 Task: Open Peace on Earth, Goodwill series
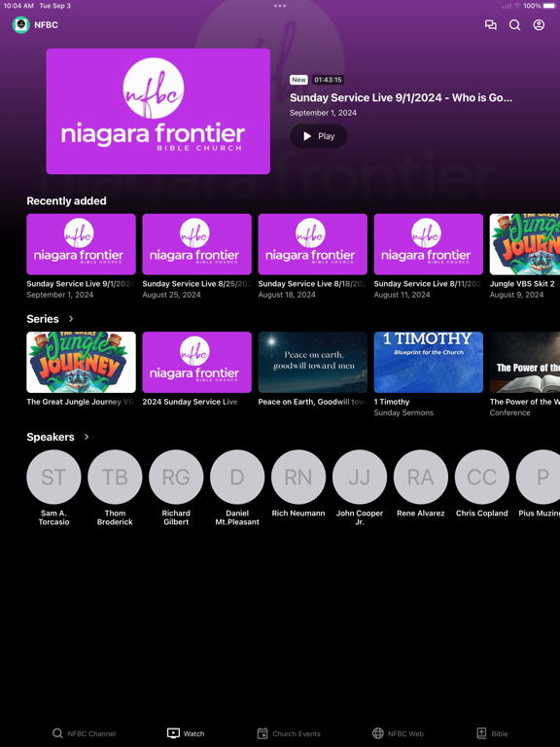pyautogui.click(x=312, y=362)
